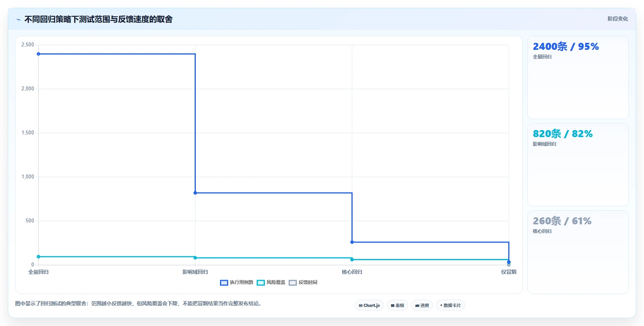Click the 2,000 y-axis value
Viewport: 644px width, 326px height.
tap(28, 89)
